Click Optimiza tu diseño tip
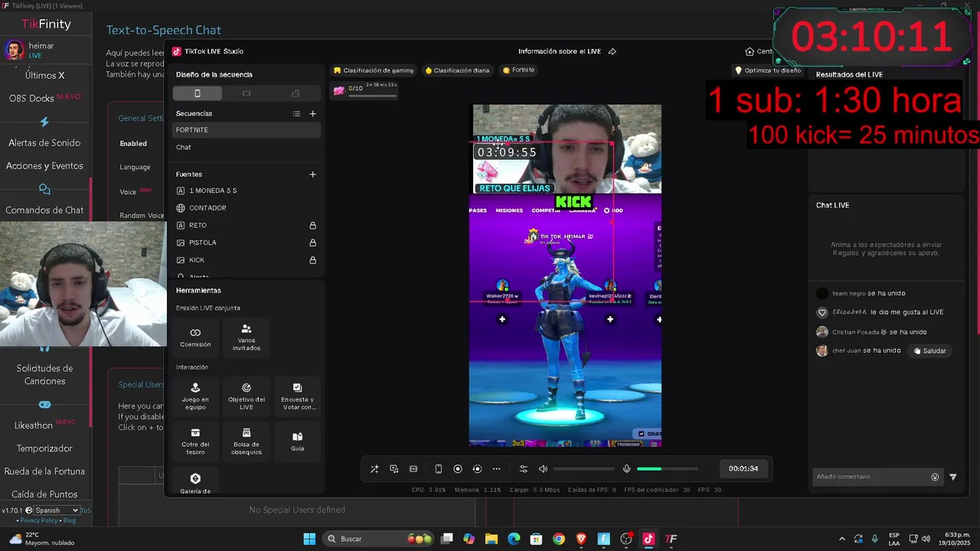 click(x=768, y=70)
